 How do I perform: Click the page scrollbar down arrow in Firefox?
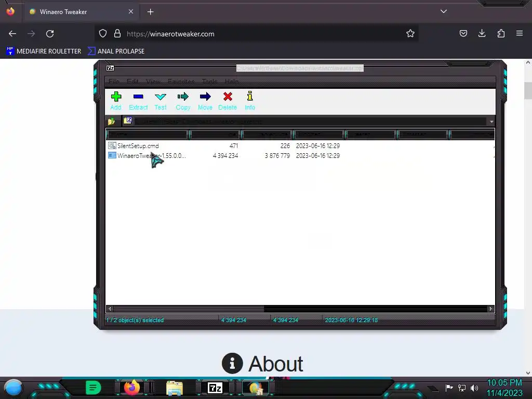(528, 373)
